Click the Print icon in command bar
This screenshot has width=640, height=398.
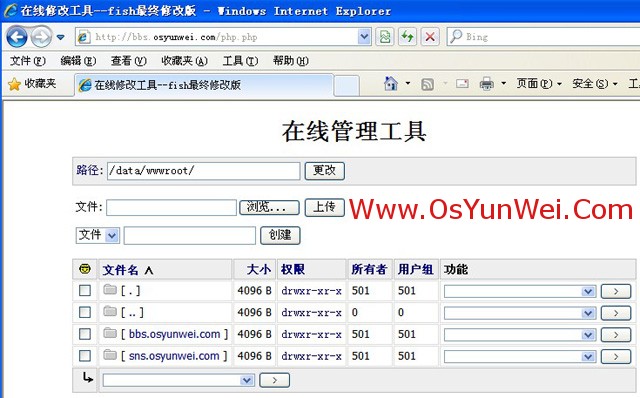486,84
